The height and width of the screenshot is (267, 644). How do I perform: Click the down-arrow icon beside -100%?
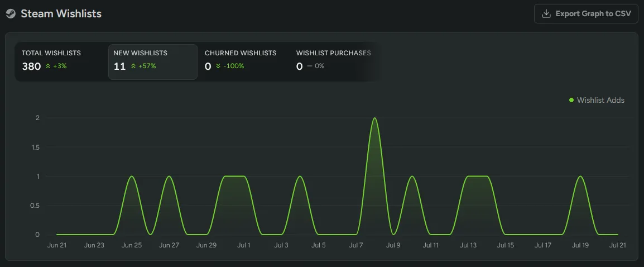[218, 66]
